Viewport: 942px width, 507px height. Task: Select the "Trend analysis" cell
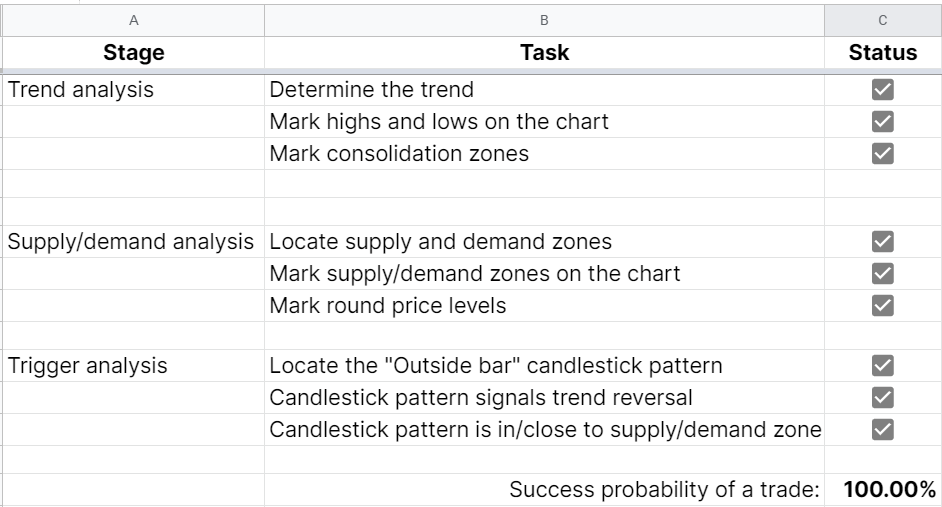[133, 90]
